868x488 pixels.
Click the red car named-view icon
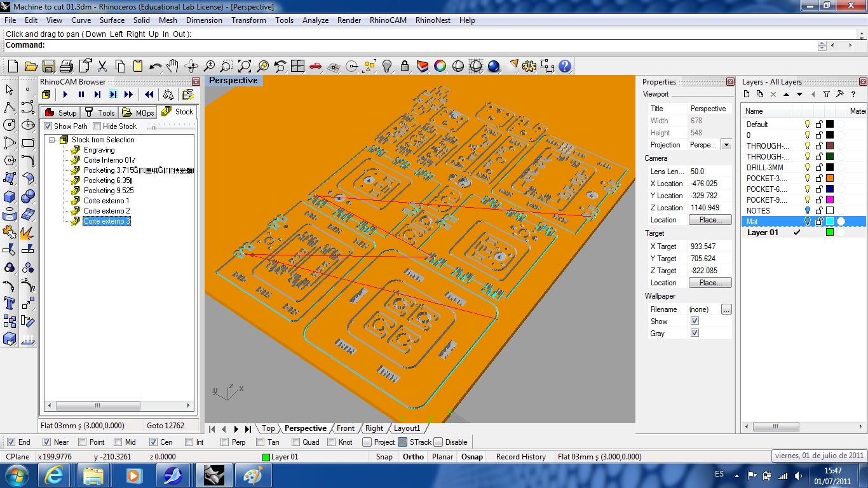tap(315, 66)
